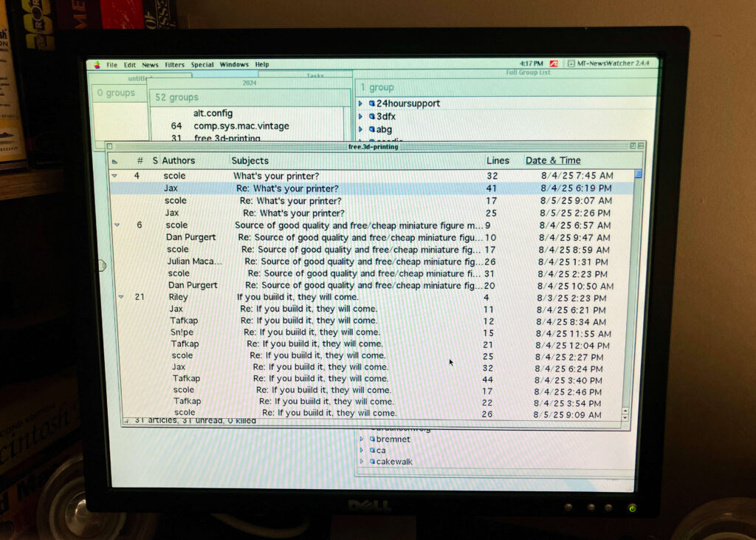Click the cakewalk group icon
The image size is (756, 540).
click(x=372, y=462)
